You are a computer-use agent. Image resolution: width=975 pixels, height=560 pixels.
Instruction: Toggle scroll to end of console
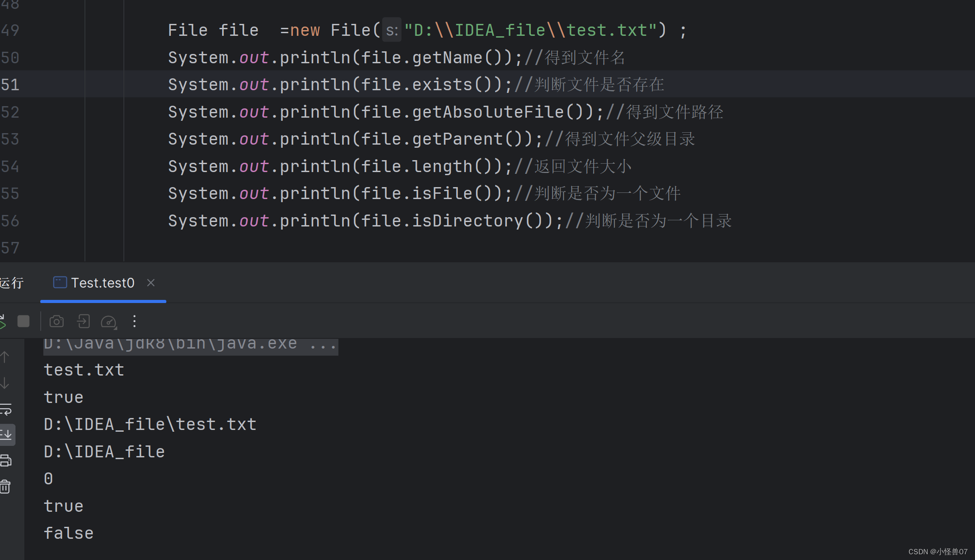(x=7, y=435)
